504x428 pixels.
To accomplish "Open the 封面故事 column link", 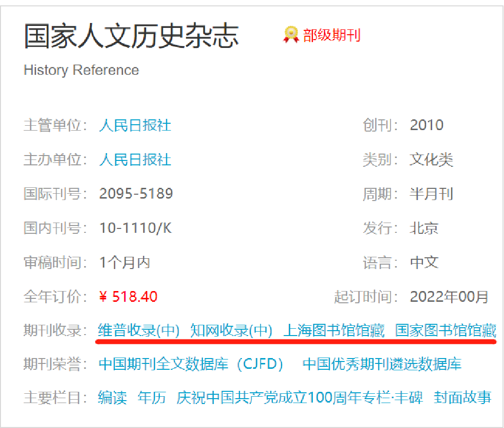I will 462,398.
